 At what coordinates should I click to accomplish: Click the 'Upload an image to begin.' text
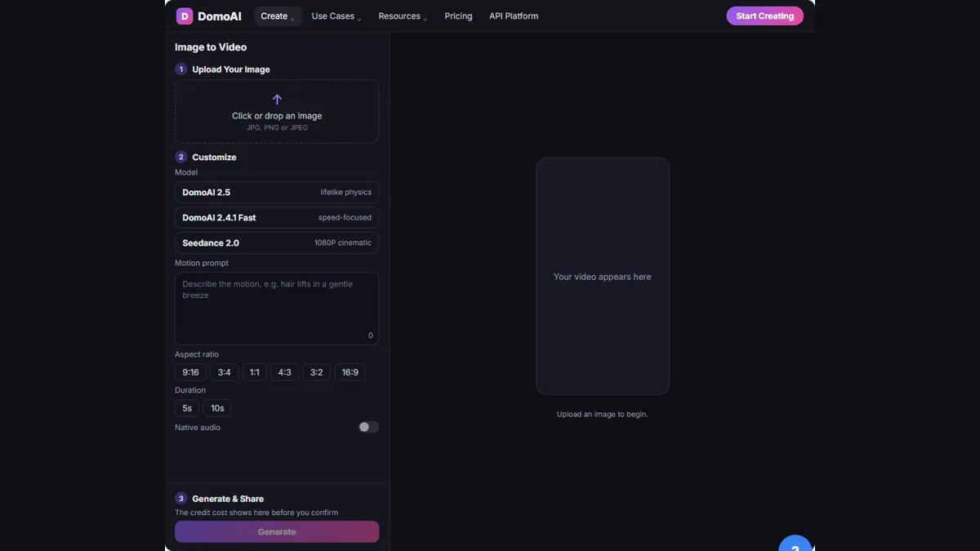(x=603, y=415)
